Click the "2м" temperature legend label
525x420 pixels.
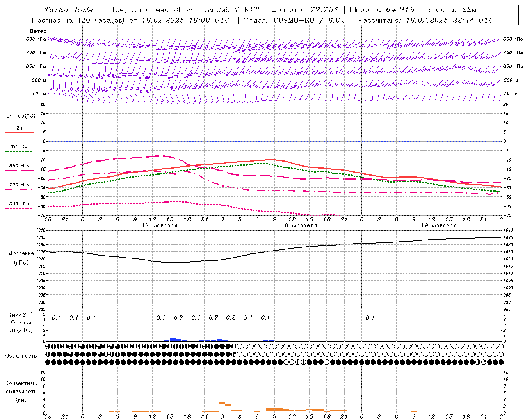(x=19, y=128)
